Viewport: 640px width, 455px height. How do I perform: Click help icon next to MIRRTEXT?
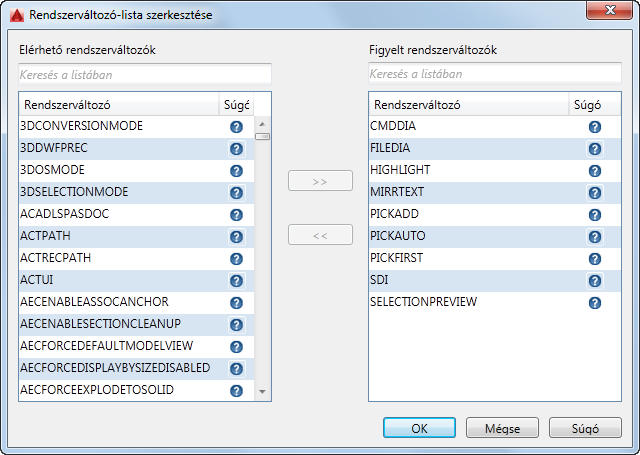[595, 193]
